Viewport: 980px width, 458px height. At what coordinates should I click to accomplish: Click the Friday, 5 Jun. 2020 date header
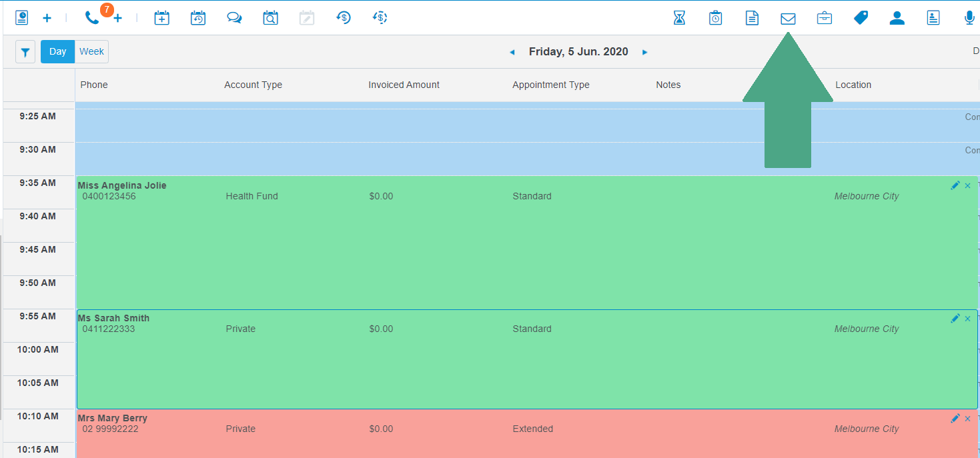click(x=578, y=51)
